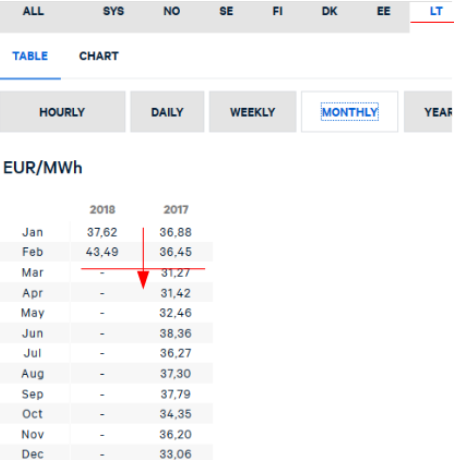Switch to the SYS area tab
This screenshot has height=460, width=454.
[113, 11]
